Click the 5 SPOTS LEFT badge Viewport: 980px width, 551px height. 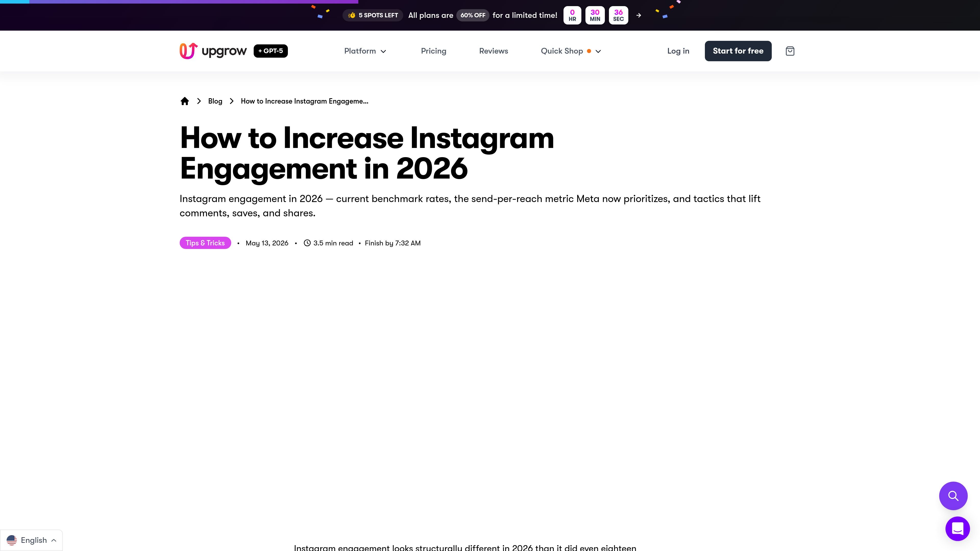point(373,15)
